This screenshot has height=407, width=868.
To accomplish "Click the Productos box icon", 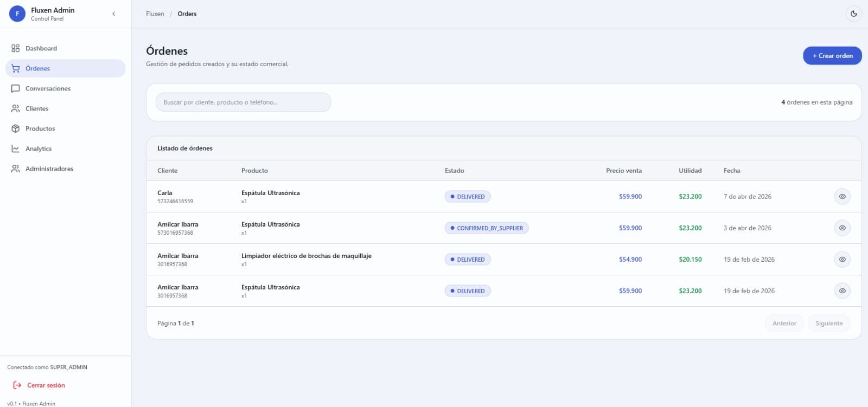I will click(16, 128).
